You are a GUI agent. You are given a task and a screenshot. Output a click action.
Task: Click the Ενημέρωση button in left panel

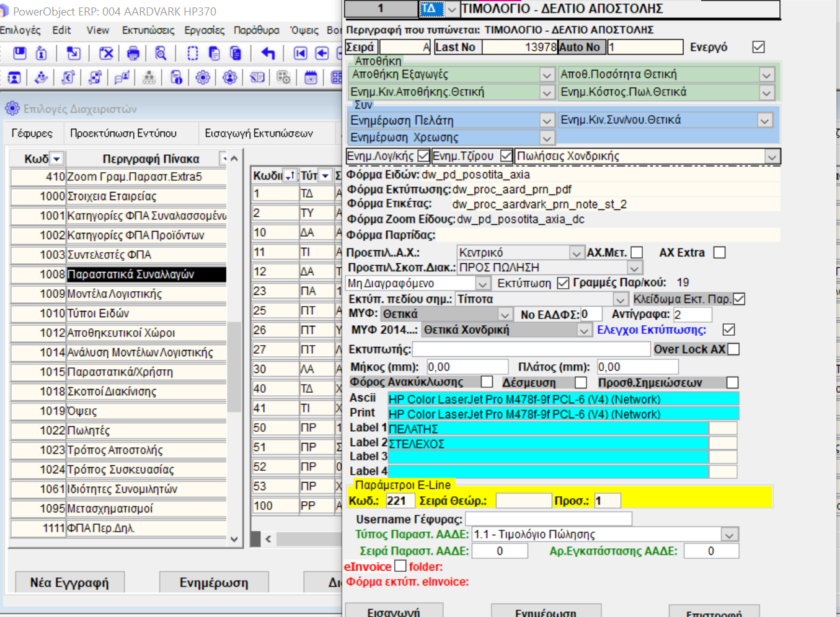(x=214, y=583)
